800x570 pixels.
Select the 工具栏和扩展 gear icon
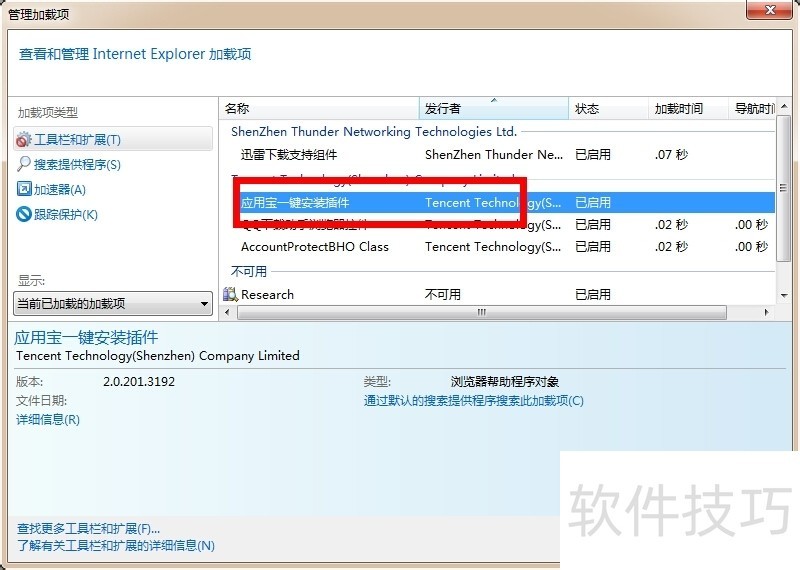coord(24,140)
